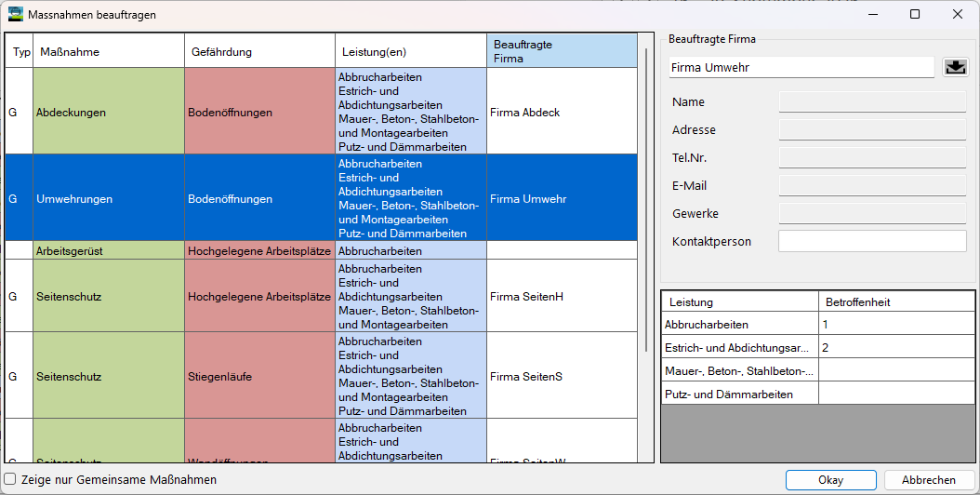
Task: Confirm with the Okay button
Action: point(830,480)
